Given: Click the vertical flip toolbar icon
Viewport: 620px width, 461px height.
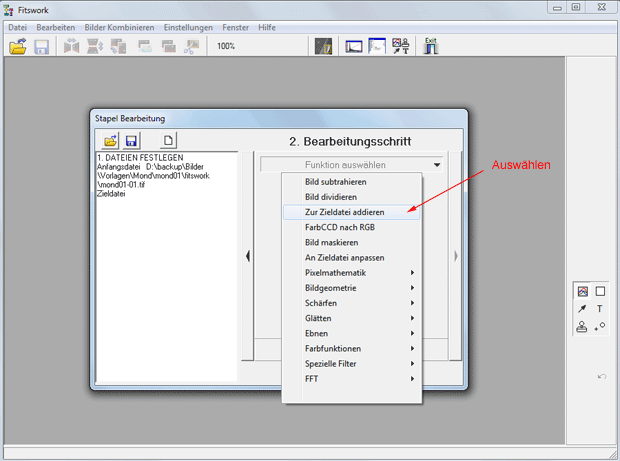Looking at the screenshot, I should pos(95,46).
